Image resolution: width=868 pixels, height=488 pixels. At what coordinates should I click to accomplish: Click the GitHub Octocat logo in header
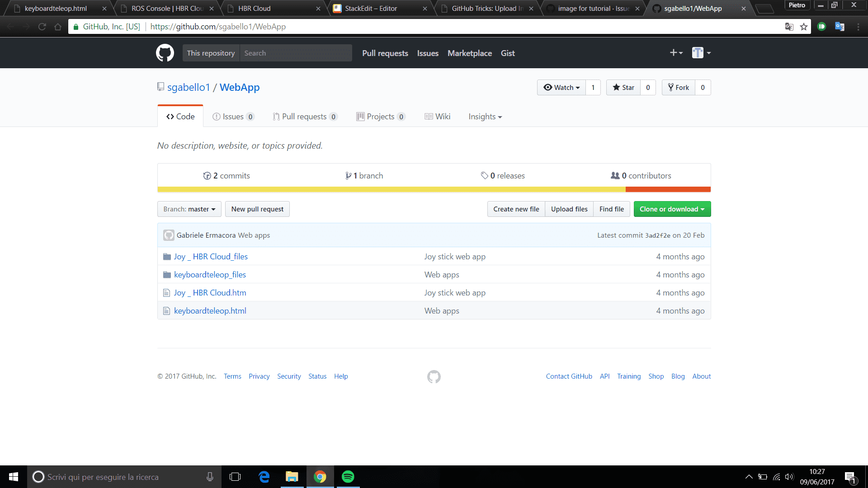pyautogui.click(x=165, y=53)
